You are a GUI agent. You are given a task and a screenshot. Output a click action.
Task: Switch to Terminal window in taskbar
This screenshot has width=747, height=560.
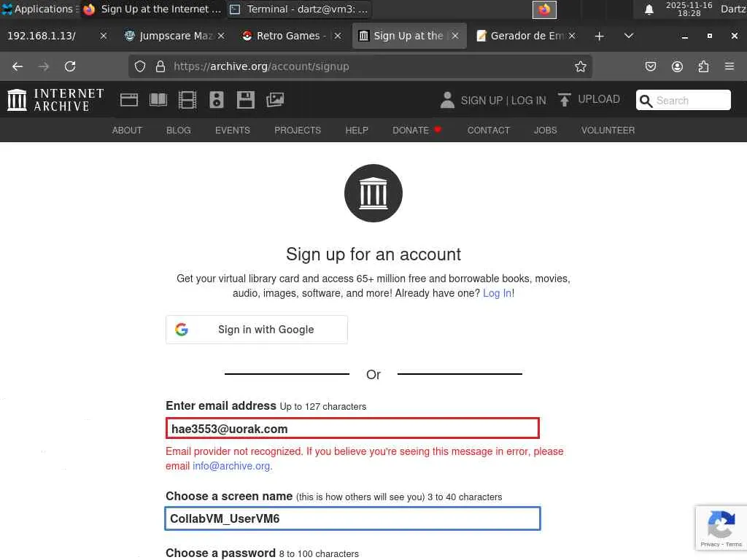coord(299,9)
